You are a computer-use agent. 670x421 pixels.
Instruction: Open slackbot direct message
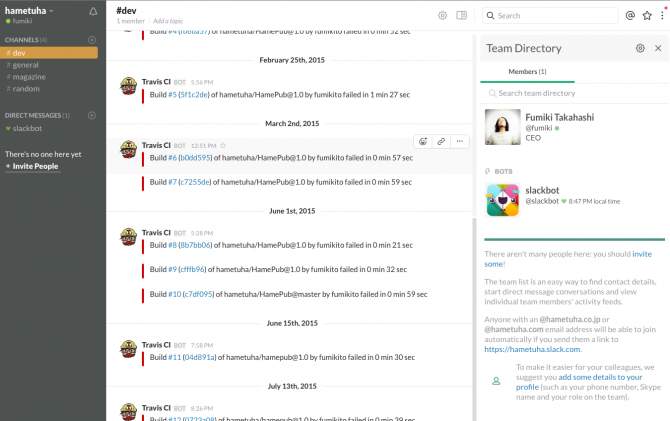coord(27,128)
